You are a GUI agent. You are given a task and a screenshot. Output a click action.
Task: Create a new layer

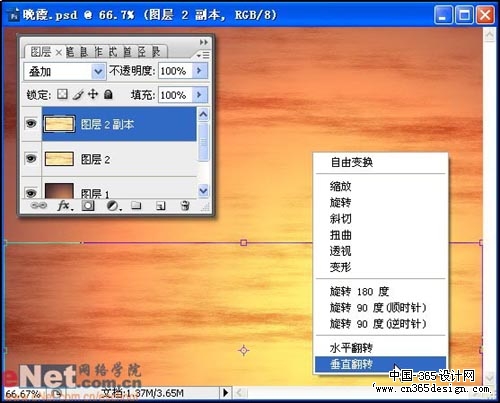click(161, 206)
